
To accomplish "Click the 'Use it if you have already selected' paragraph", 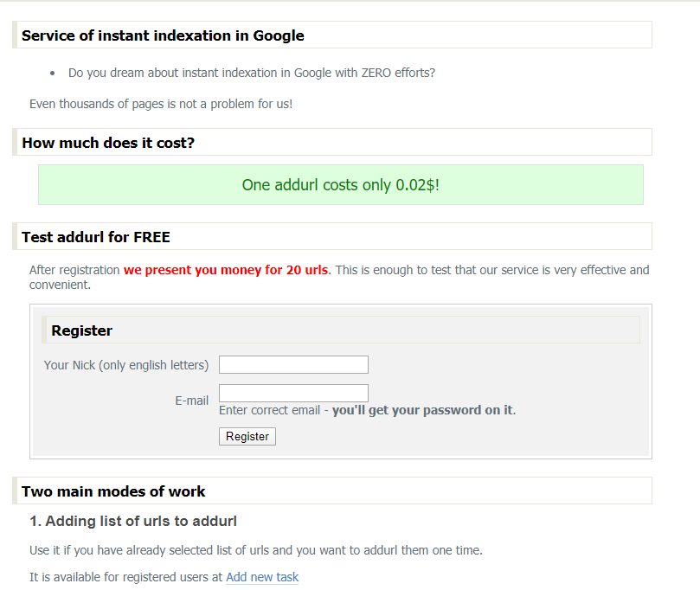I will tap(256, 550).
